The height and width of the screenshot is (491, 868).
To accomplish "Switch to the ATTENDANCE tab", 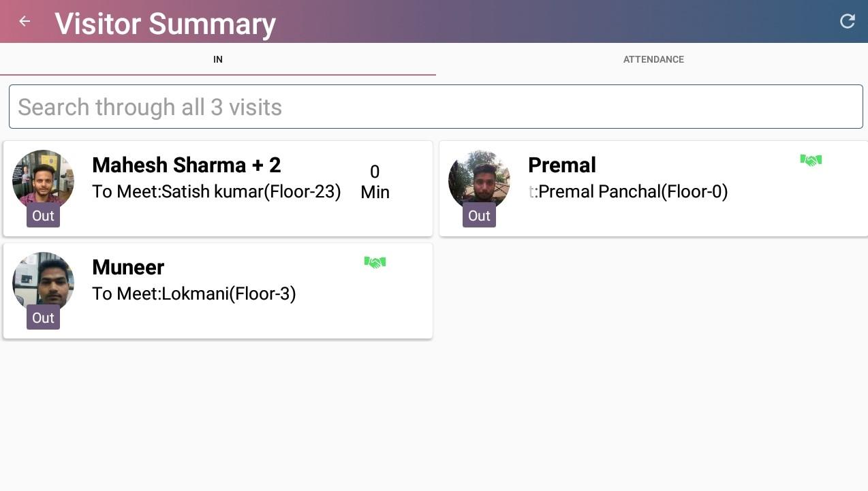I will pyautogui.click(x=653, y=59).
